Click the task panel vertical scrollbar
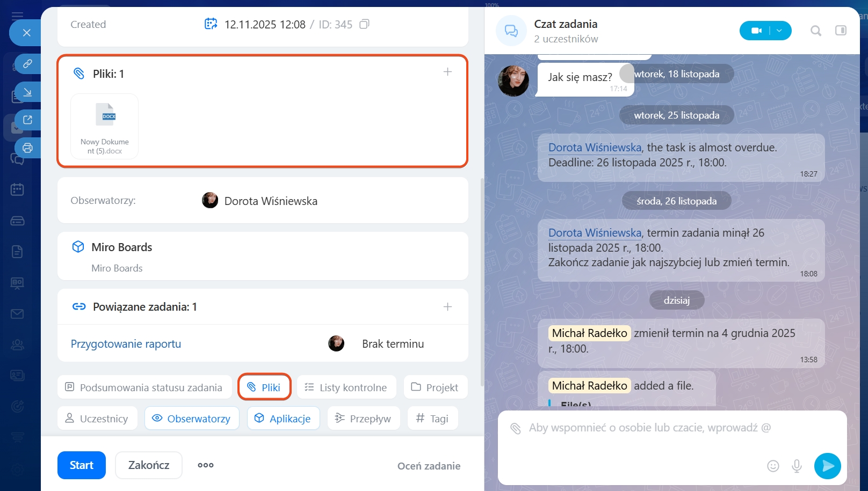The width and height of the screenshot is (868, 491). point(482,282)
